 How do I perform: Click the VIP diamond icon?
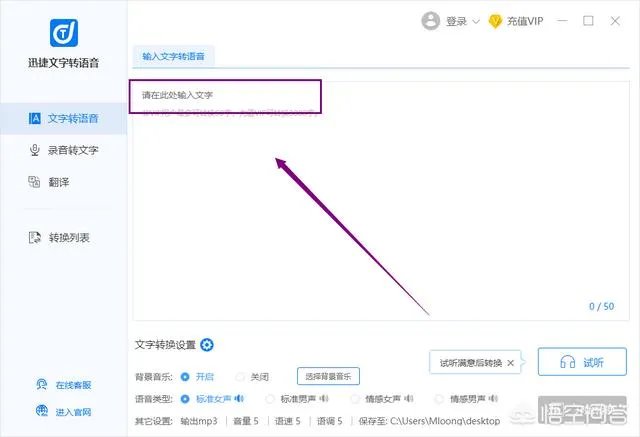pos(495,21)
